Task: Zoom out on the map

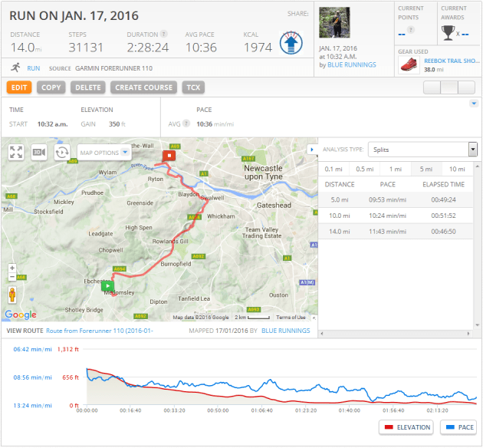Action: (x=11, y=278)
